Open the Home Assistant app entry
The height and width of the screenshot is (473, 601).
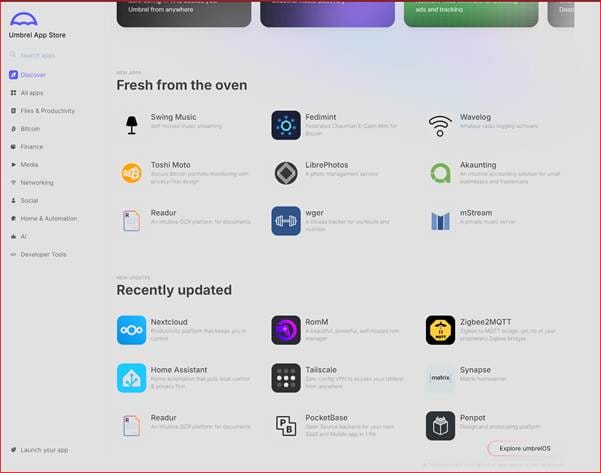click(184, 378)
